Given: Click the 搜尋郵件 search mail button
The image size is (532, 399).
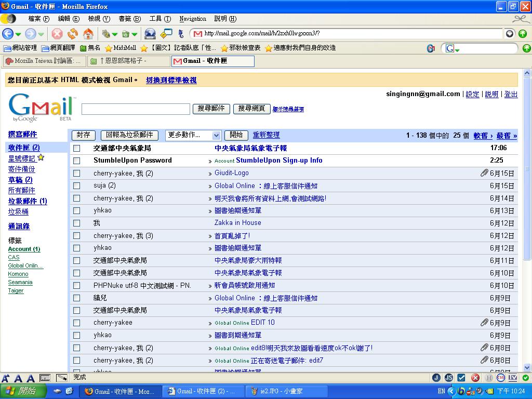Looking at the screenshot, I should [x=211, y=109].
